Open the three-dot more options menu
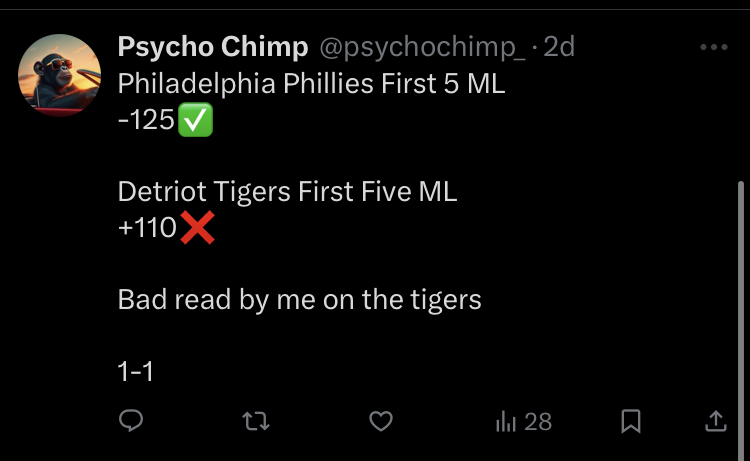 (714, 47)
